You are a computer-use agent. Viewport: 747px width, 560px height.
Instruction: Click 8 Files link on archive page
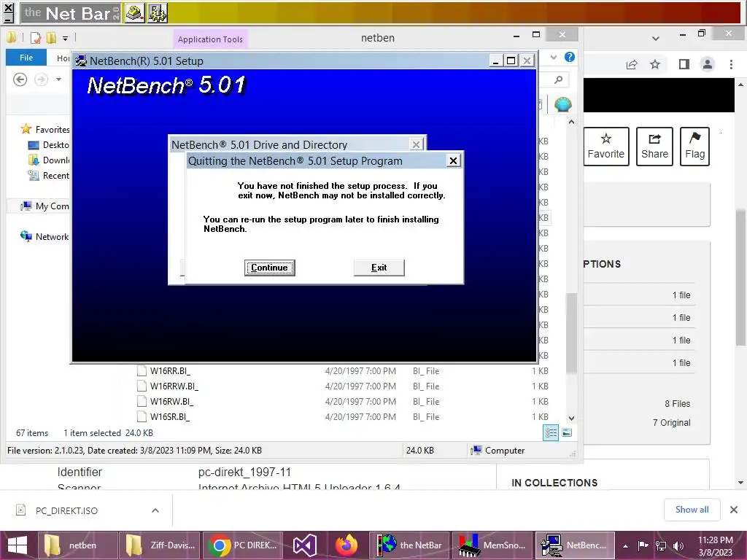[678, 404]
